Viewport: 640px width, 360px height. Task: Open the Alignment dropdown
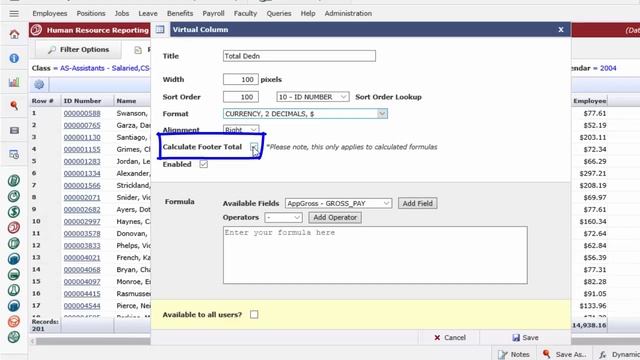click(241, 130)
